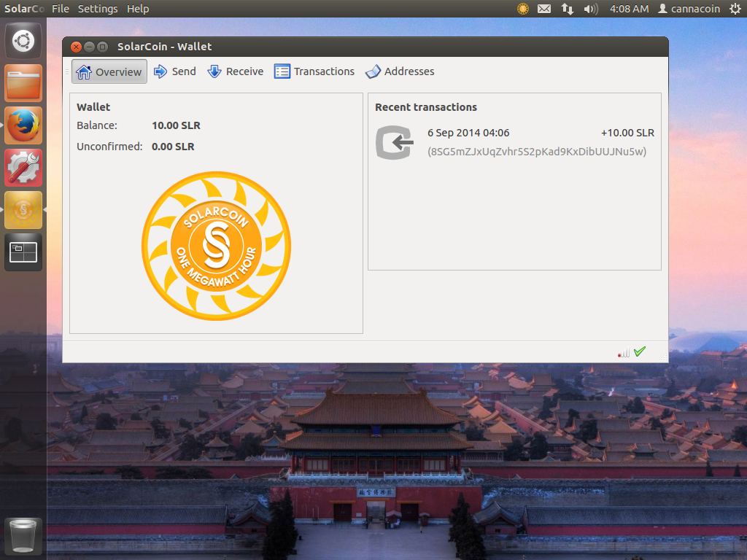The width and height of the screenshot is (747, 560).
Task: Click the Wallet heading
Action: [x=93, y=107]
